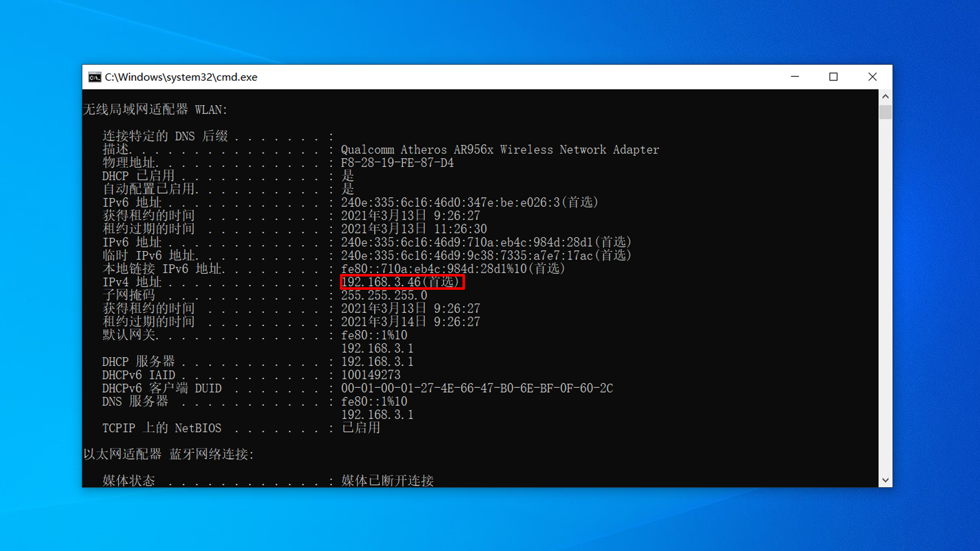Click the DHCPv6 client DUID value
This screenshot has width=980, height=551.
[x=477, y=388]
